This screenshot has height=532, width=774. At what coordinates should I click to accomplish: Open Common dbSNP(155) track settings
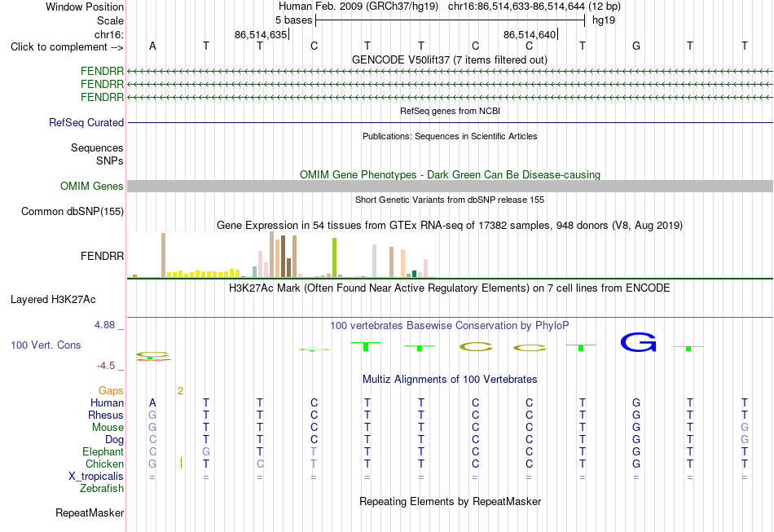73,211
